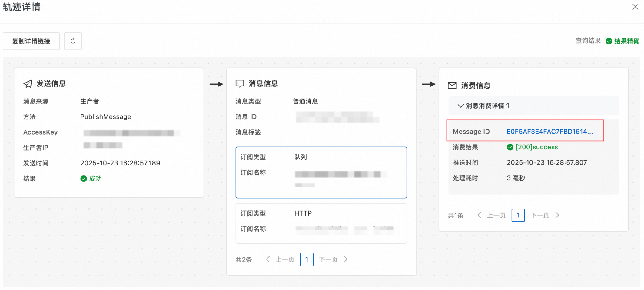Click the 消费信息 envelope icon
The height and width of the screenshot is (290, 644).
(452, 86)
